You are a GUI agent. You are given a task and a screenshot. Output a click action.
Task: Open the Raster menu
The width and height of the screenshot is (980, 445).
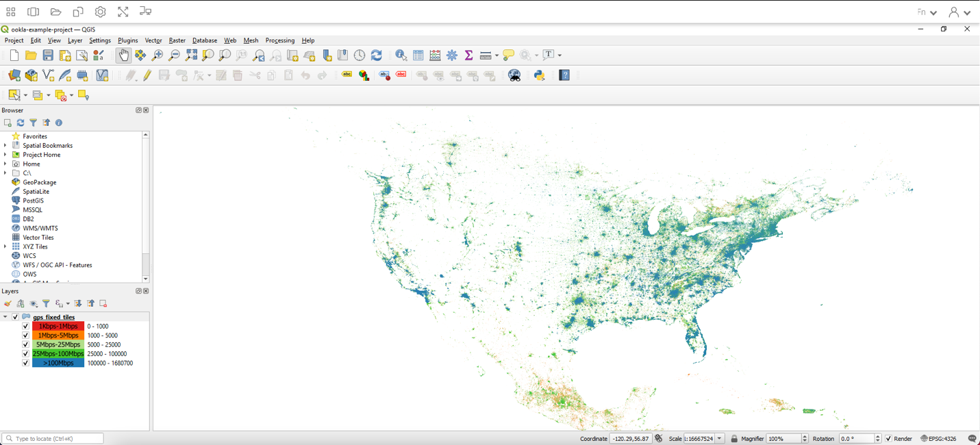(177, 40)
